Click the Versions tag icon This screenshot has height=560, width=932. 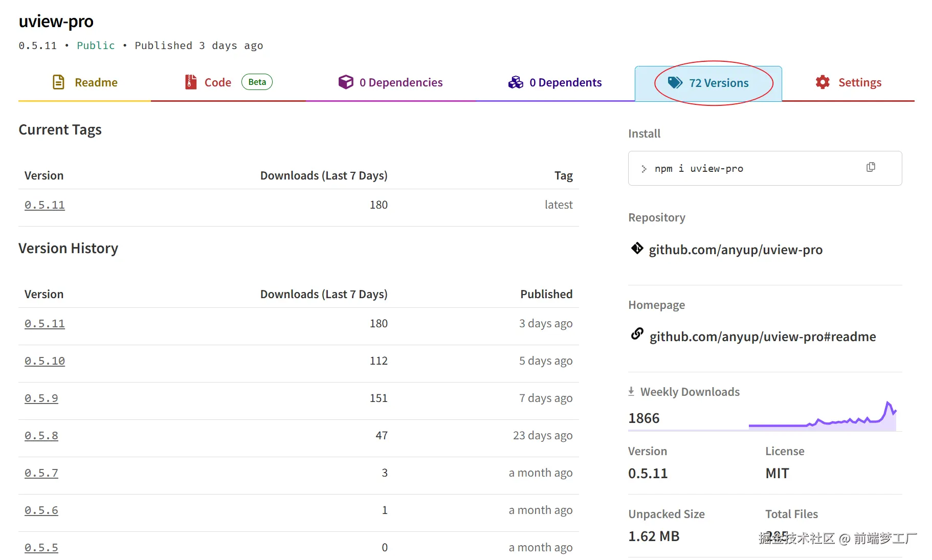675,83
